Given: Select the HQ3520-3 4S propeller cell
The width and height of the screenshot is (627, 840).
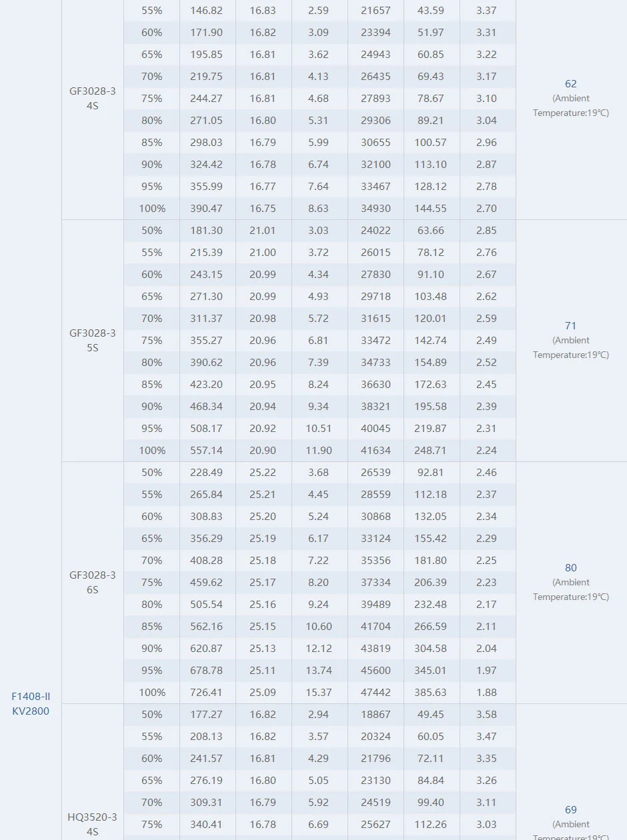Looking at the screenshot, I should click(92, 824).
